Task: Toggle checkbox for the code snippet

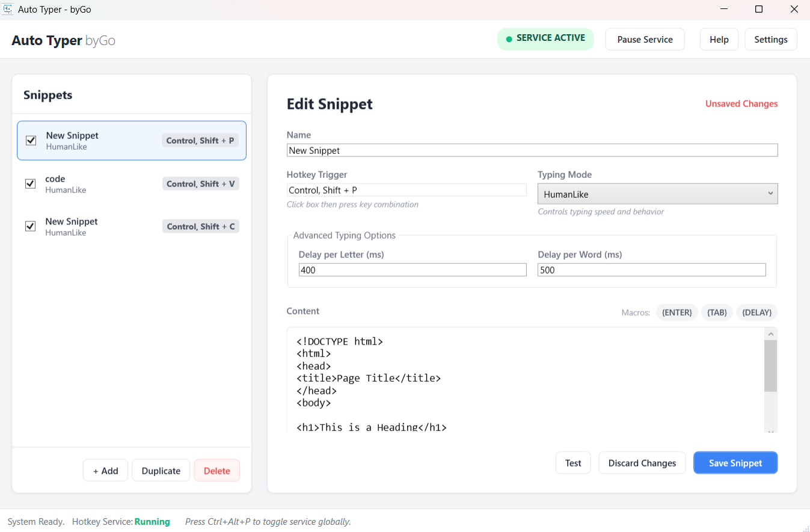Action: pos(30,184)
